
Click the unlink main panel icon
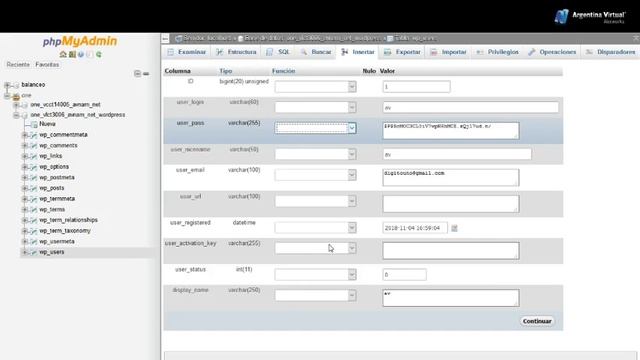[146, 73]
